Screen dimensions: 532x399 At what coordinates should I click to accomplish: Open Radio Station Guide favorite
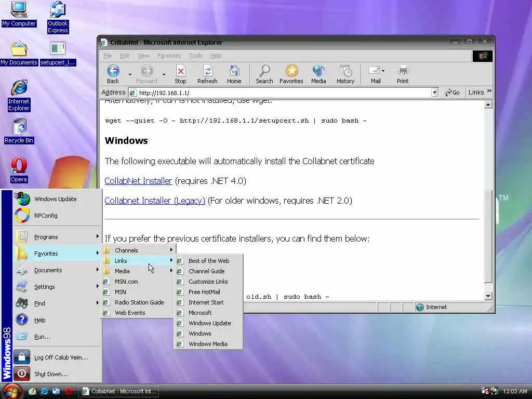point(138,302)
